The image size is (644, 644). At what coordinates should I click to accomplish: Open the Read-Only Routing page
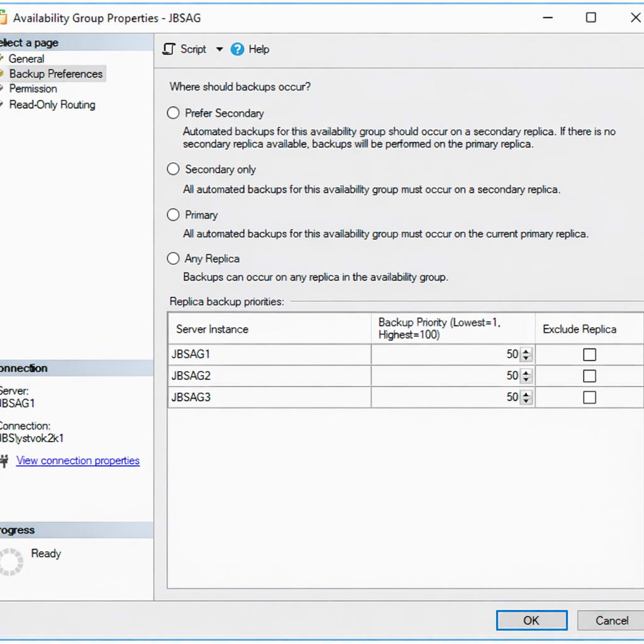52,104
